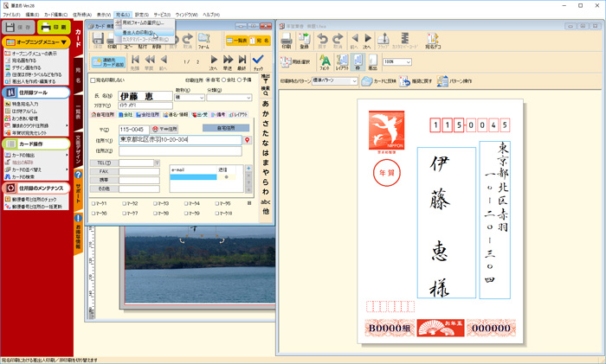This screenshot has width=606, height=364.
Task: Open the フォント font tool
Action: [325, 62]
